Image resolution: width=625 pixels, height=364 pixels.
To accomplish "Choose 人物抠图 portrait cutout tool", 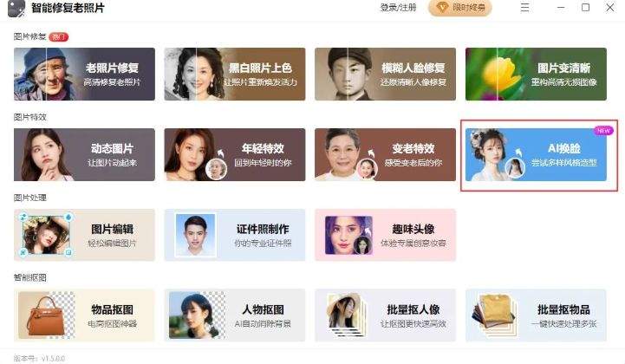I will pyautogui.click(x=235, y=315).
